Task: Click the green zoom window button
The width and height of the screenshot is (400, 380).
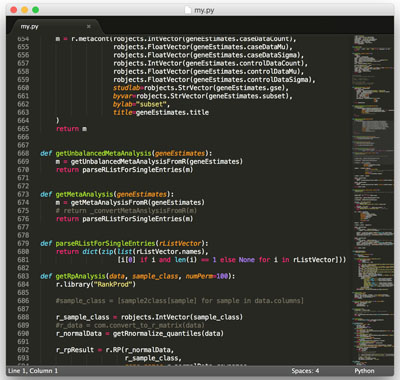Action: (36, 10)
